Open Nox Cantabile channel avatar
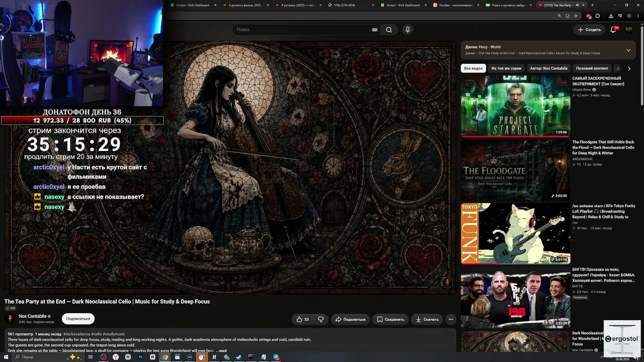644x362 pixels. click(x=10, y=319)
